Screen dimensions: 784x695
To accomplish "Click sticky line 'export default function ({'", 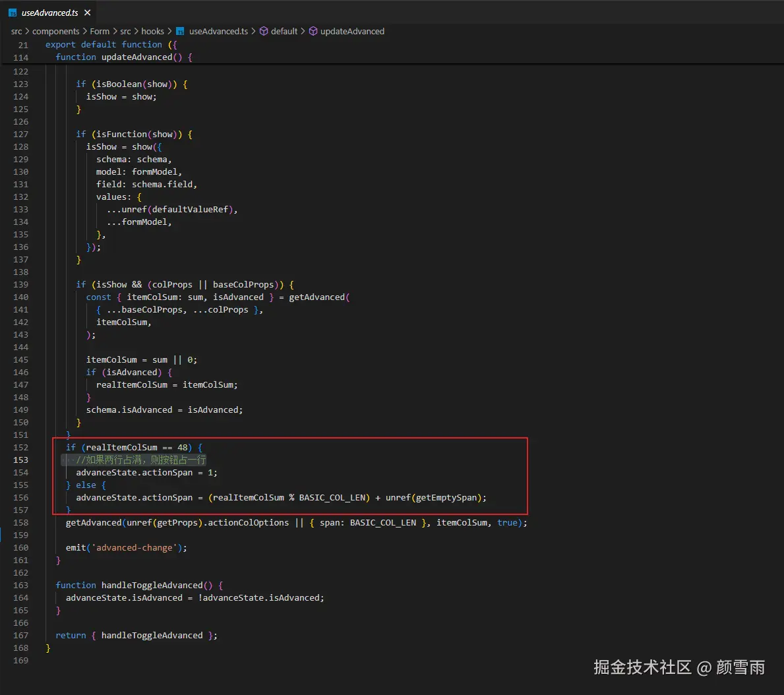I will 111,44.
